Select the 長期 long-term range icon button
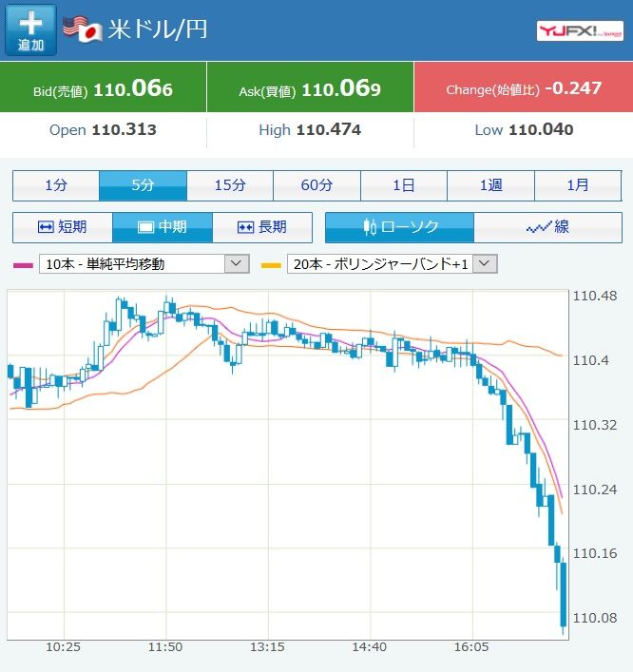The image size is (633, 672). pos(262,227)
